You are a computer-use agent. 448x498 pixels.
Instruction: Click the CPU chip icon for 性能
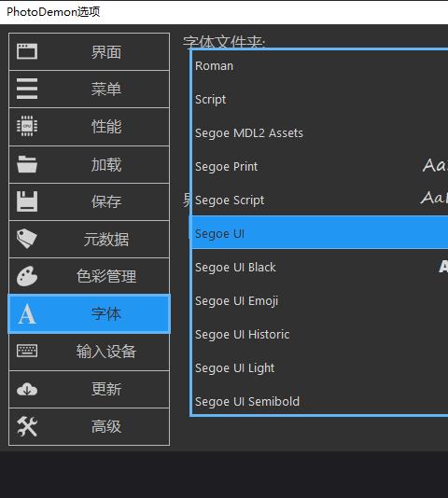27,126
